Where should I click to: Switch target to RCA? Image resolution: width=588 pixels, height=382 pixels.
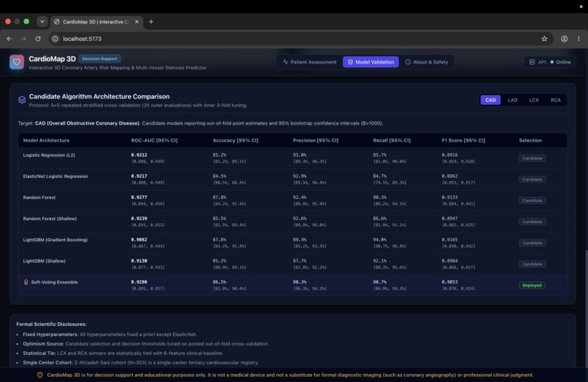tap(555, 100)
